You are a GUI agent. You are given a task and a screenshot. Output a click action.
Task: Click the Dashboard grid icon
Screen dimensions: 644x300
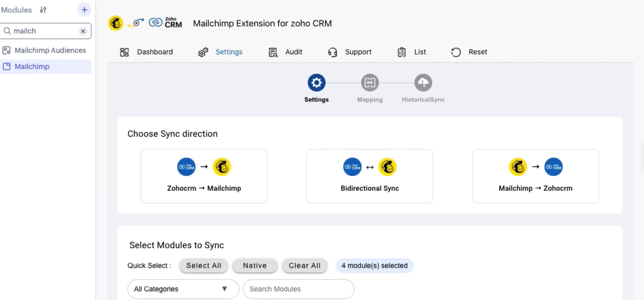coord(124,52)
